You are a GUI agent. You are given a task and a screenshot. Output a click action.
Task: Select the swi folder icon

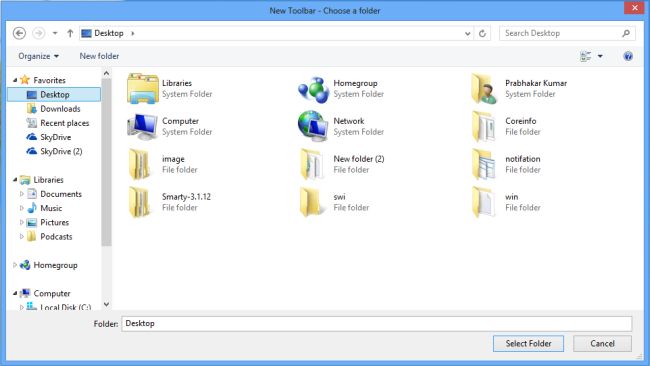(312, 202)
